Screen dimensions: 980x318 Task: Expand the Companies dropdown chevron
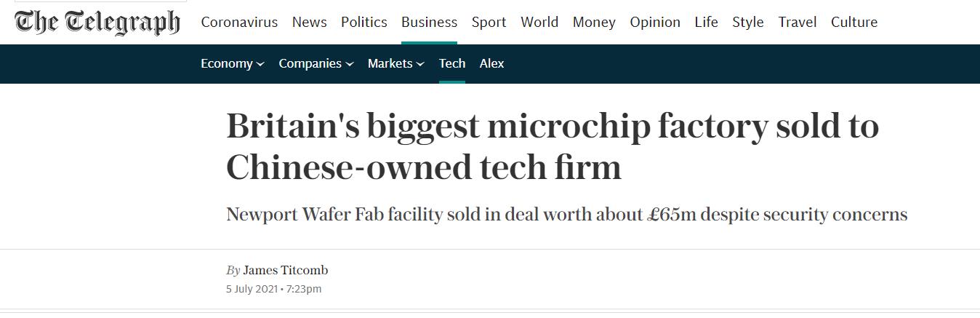point(350,64)
